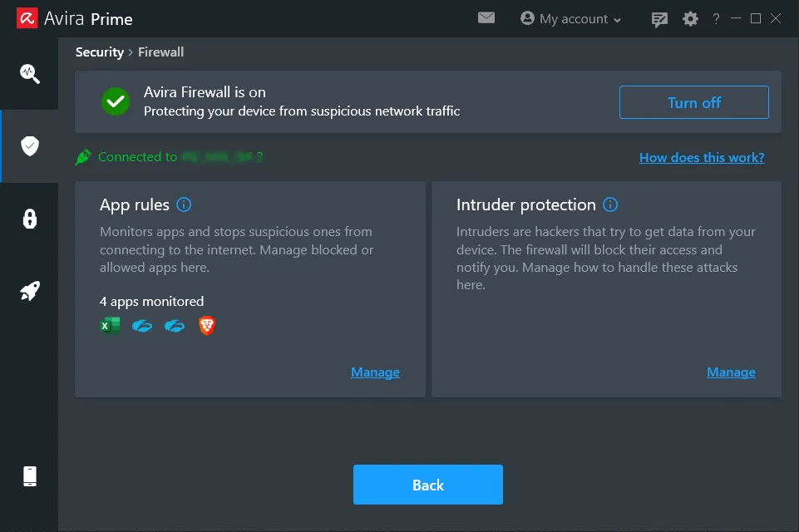
Task: Select the search/scan icon in the sidebar
Action: 30,73
